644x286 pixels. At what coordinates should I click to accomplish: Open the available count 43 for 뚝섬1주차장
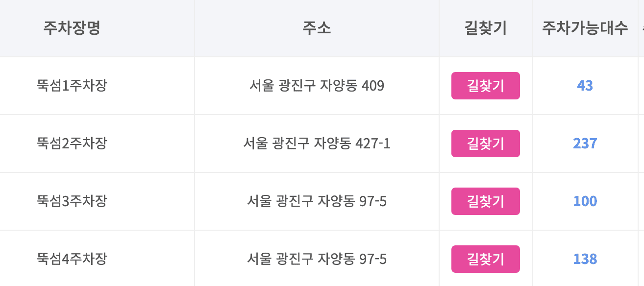coord(584,85)
